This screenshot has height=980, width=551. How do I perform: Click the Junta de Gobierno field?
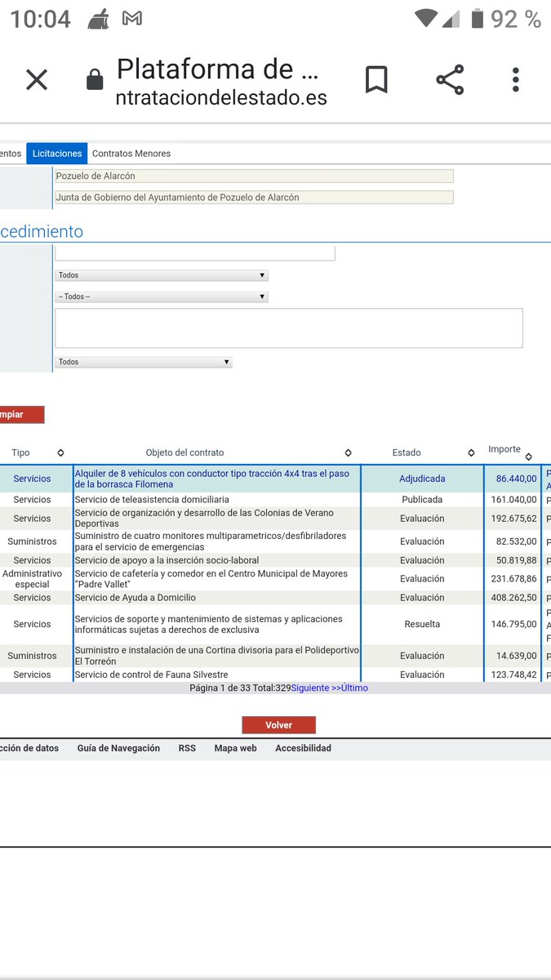click(254, 197)
